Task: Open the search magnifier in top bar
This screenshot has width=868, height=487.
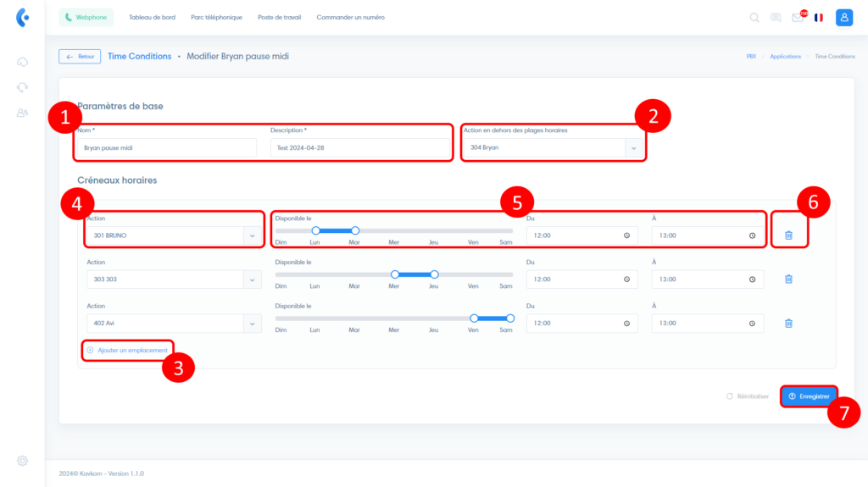Action: coord(754,17)
